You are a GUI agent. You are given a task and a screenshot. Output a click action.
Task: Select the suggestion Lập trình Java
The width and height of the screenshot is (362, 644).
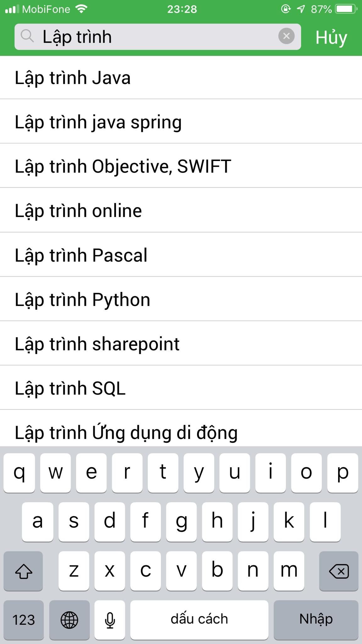coord(73,78)
